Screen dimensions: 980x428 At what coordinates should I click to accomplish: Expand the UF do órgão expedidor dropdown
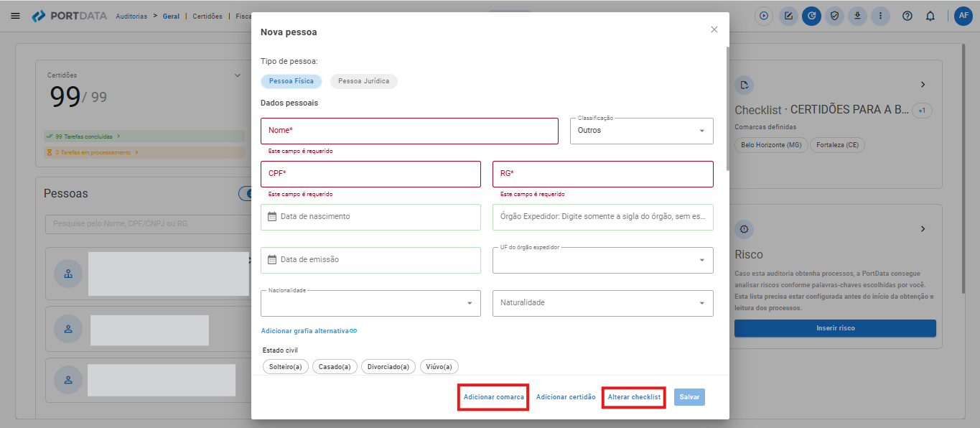602,261
